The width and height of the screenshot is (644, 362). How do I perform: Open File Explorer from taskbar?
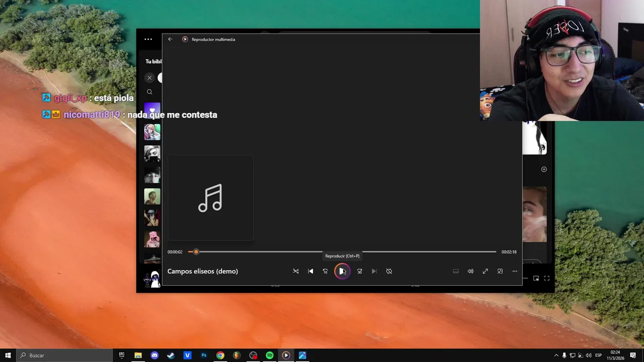pos(138,355)
